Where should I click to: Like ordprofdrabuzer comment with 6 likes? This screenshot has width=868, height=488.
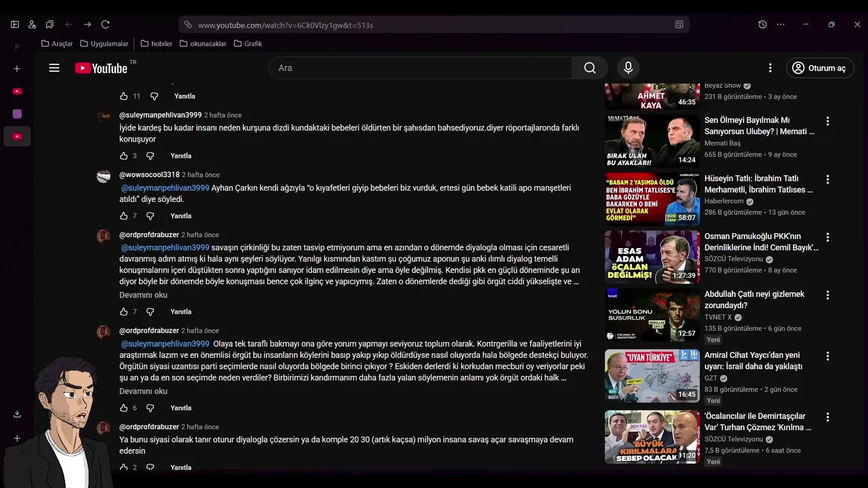[x=123, y=408]
